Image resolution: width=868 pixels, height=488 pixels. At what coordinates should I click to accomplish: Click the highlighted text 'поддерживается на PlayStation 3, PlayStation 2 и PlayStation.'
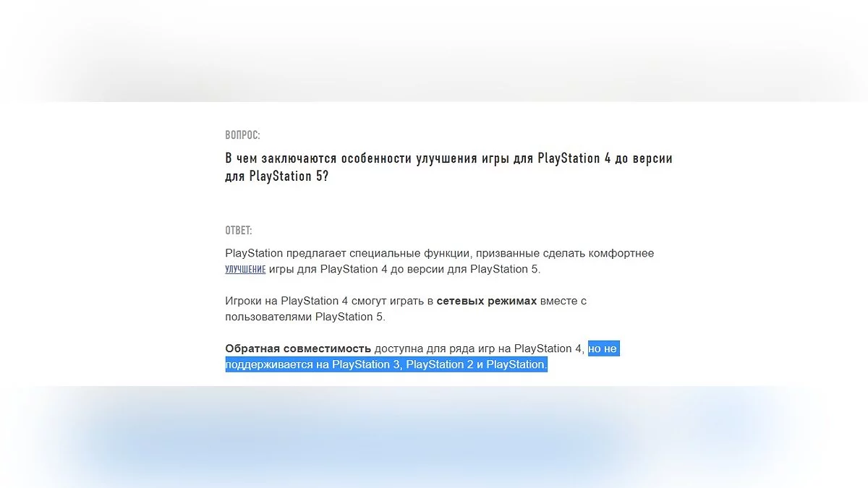click(x=386, y=364)
